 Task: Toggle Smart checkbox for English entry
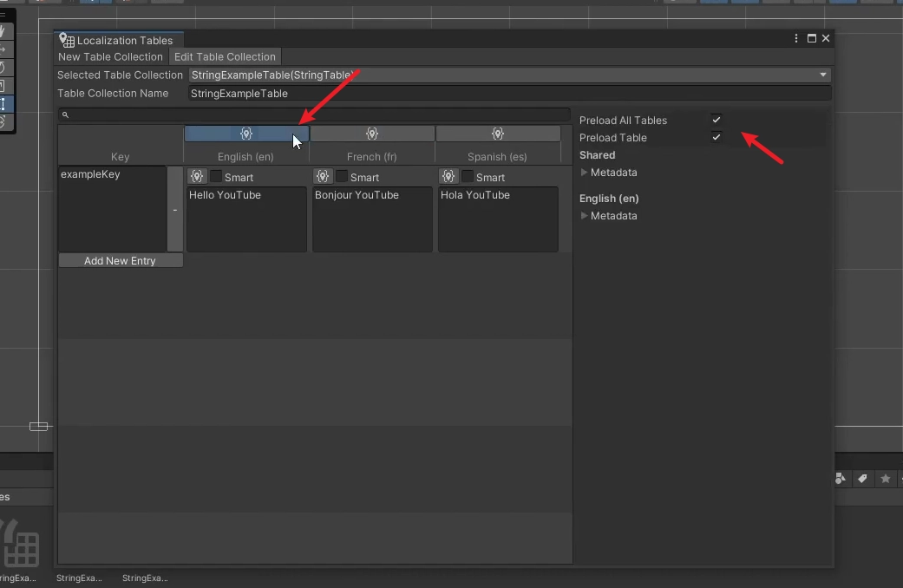(216, 176)
